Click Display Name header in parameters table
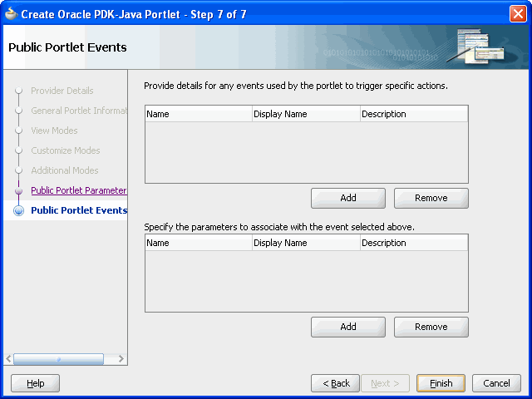Viewport: 532px width, 399px height. (306, 243)
